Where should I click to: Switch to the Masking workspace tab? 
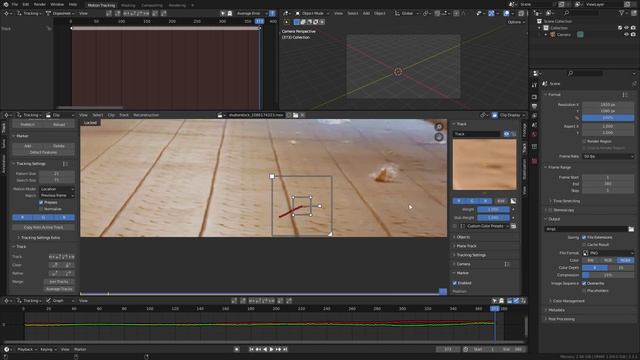(128, 5)
